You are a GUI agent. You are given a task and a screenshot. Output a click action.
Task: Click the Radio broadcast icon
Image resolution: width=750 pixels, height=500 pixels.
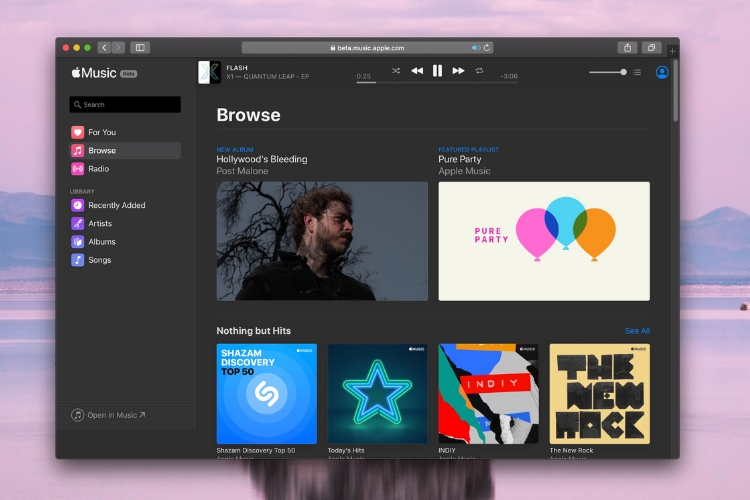[77, 168]
